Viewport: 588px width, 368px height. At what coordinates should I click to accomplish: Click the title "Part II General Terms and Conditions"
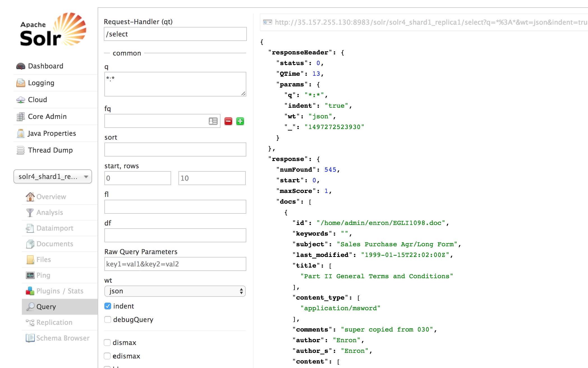377,276
